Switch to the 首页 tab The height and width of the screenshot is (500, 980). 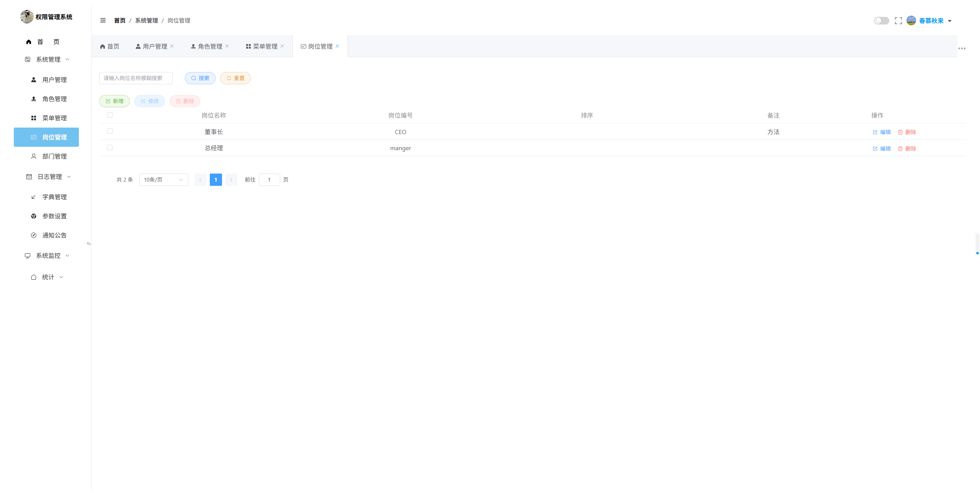click(109, 46)
